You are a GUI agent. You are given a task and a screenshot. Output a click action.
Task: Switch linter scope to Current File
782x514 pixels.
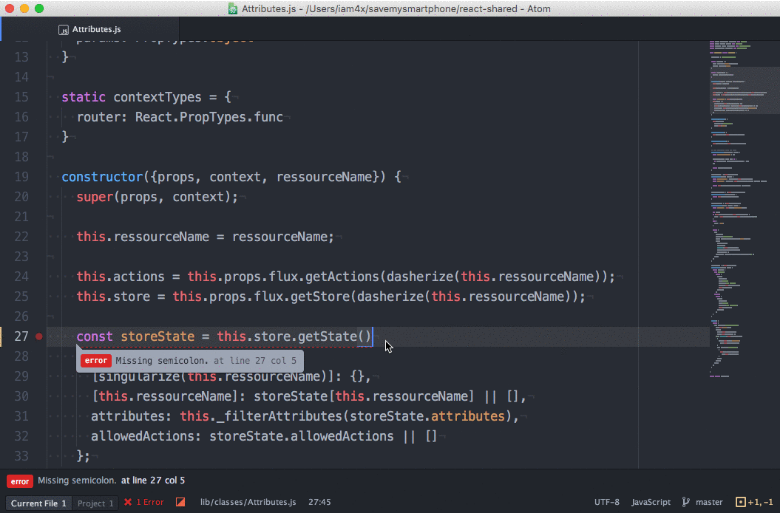[x=39, y=503]
